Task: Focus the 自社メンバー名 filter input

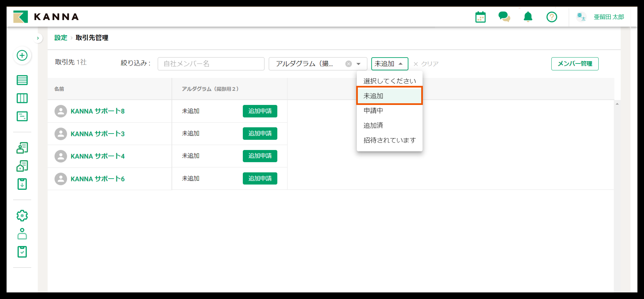Action: [x=211, y=64]
